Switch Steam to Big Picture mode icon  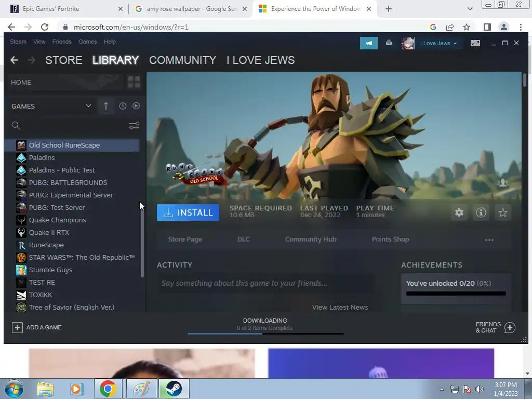(x=475, y=43)
